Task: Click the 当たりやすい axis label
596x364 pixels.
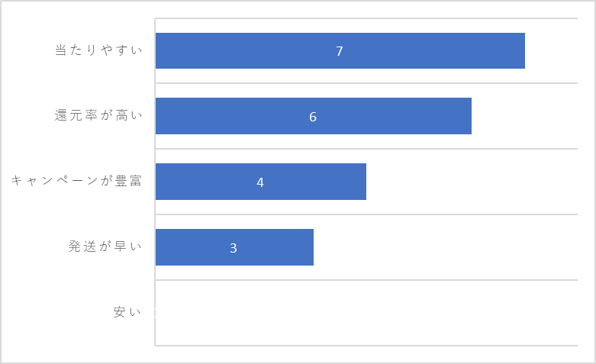Action: [x=99, y=50]
